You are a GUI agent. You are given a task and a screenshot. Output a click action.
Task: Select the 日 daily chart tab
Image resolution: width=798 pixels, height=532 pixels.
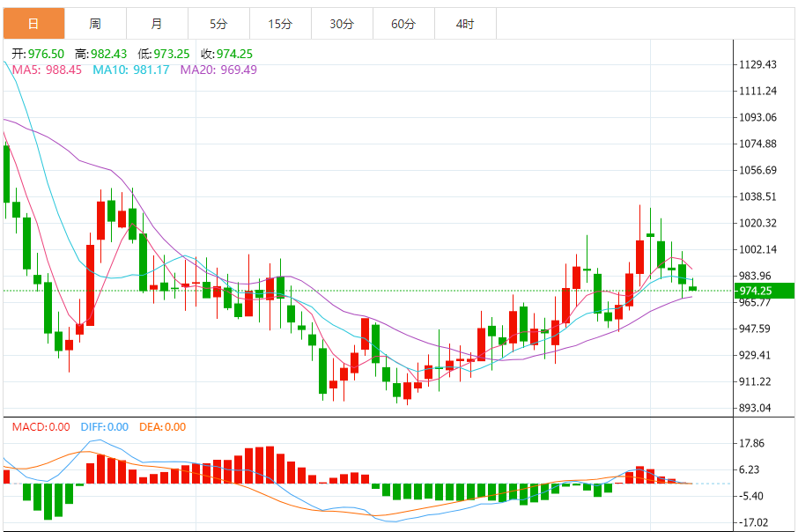tap(34, 24)
